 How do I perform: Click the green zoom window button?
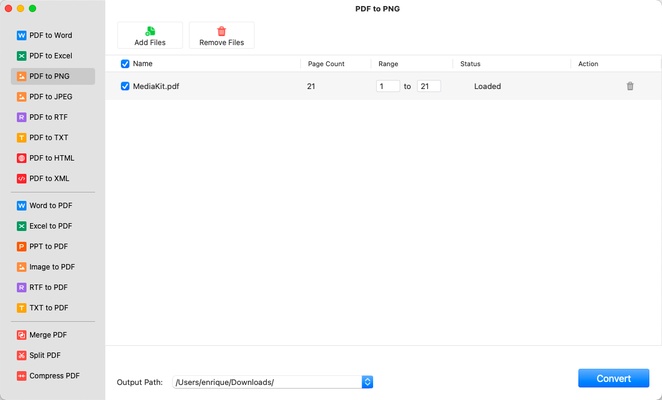click(33, 8)
